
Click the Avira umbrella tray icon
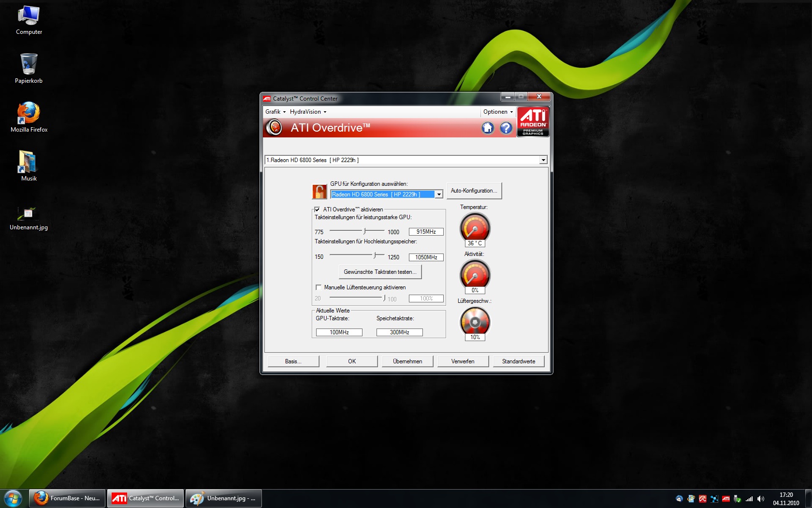pyautogui.click(x=703, y=499)
